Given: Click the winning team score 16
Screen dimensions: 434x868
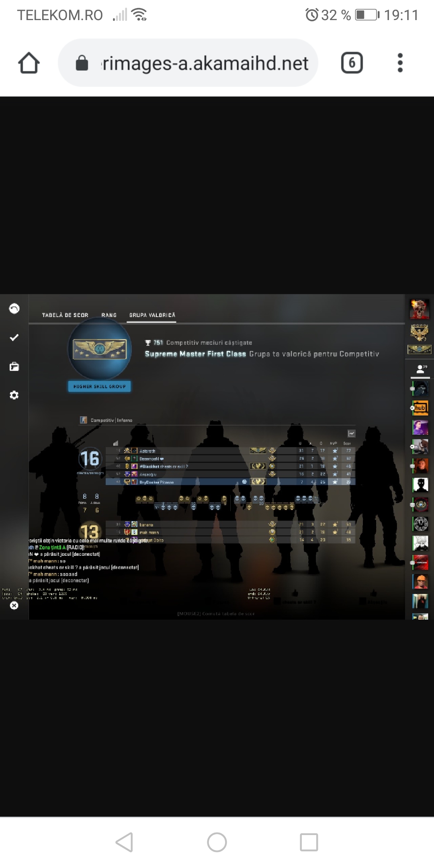Looking at the screenshot, I should pos(89,459).
